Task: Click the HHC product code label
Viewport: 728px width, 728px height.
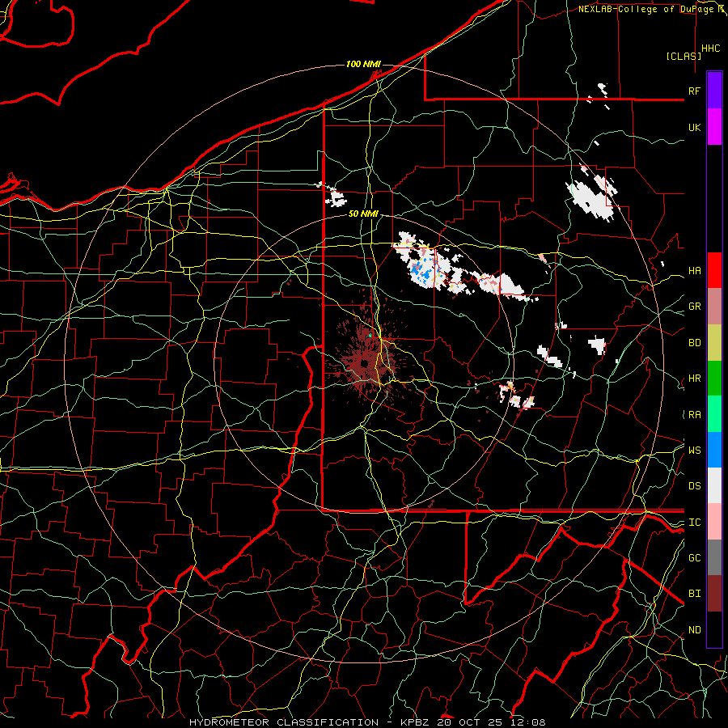Action: [710, 49]
